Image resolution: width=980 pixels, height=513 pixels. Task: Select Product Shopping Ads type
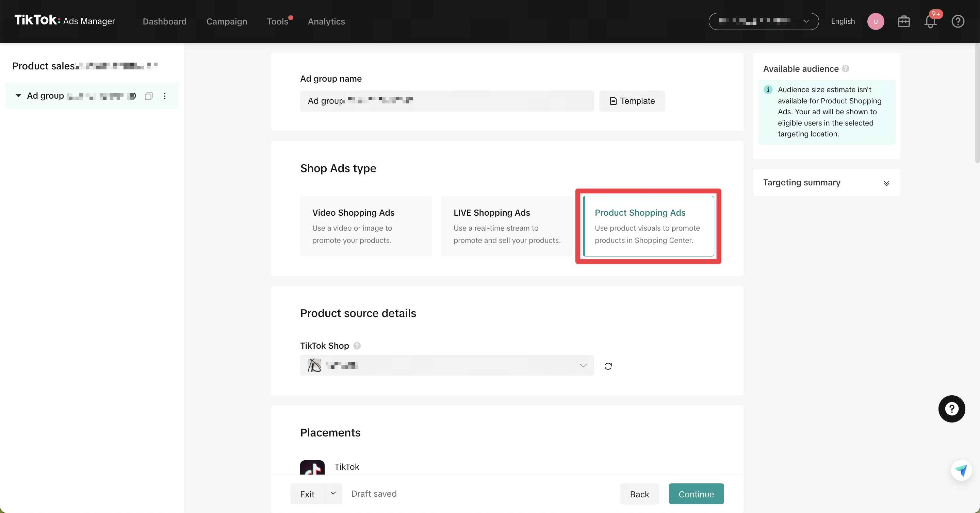648,226
